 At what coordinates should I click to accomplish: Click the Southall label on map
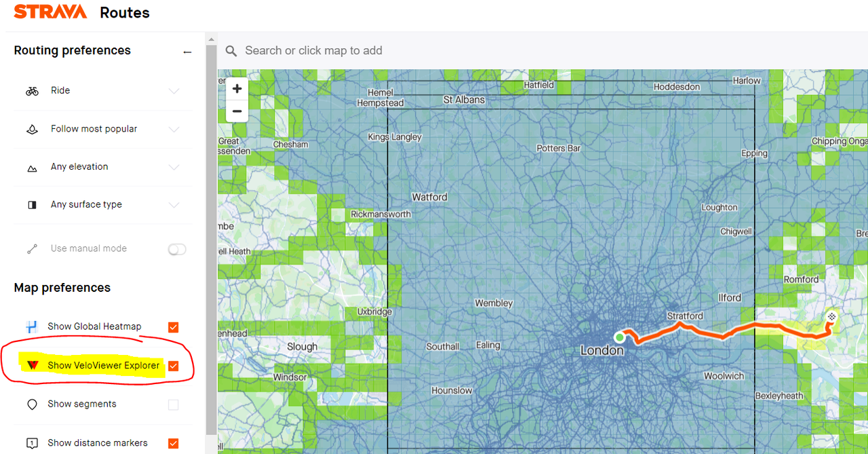[x=443, y=346]
